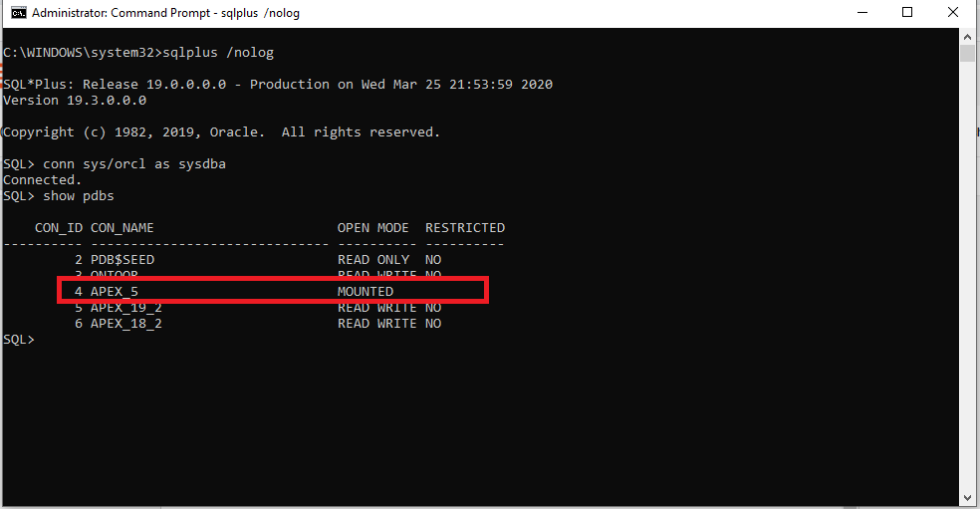980x509 pixels.
Task: Click the empty scrollbar track below the thumb
Action: (967, 299)
